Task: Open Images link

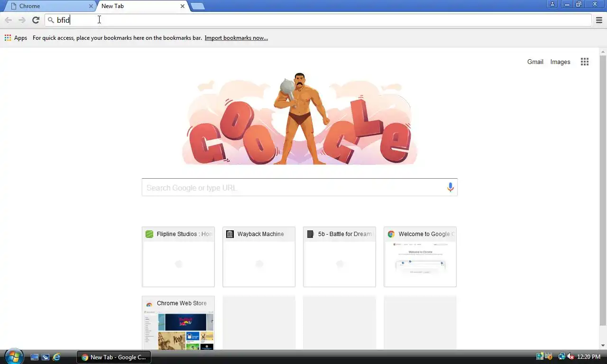Action: [x=560, y=62]
